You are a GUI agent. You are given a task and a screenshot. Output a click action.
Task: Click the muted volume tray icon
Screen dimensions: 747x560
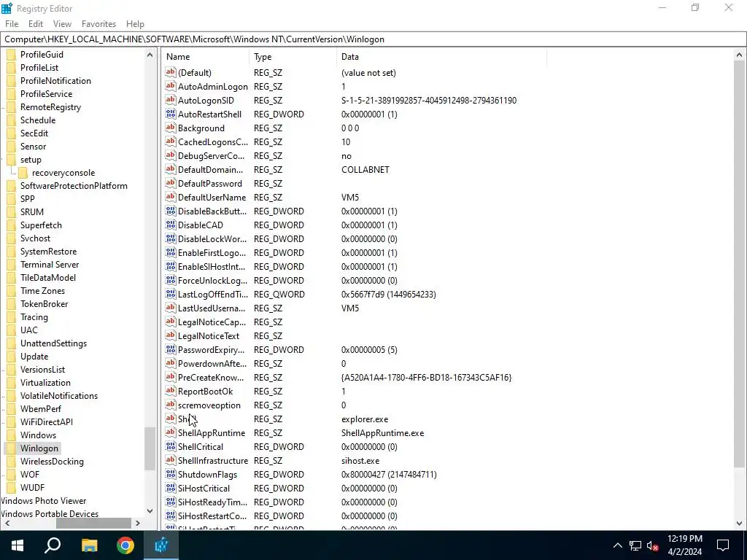[x=653, y=545]
